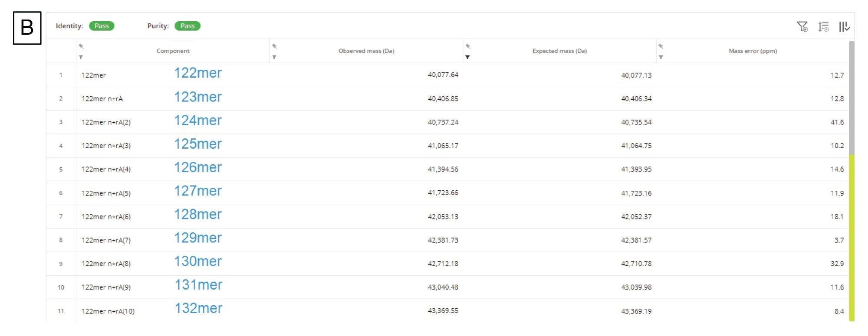Viewport: 868px width, 336px height.
Task: Pin the Observed mass (Da) column
Action: coord(274,46)
